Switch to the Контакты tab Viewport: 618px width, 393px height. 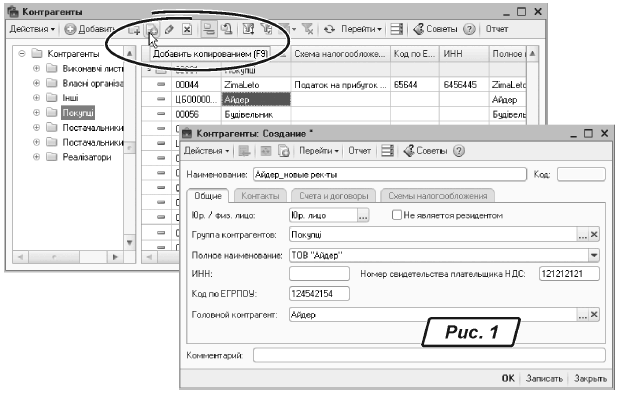(260, 196)
